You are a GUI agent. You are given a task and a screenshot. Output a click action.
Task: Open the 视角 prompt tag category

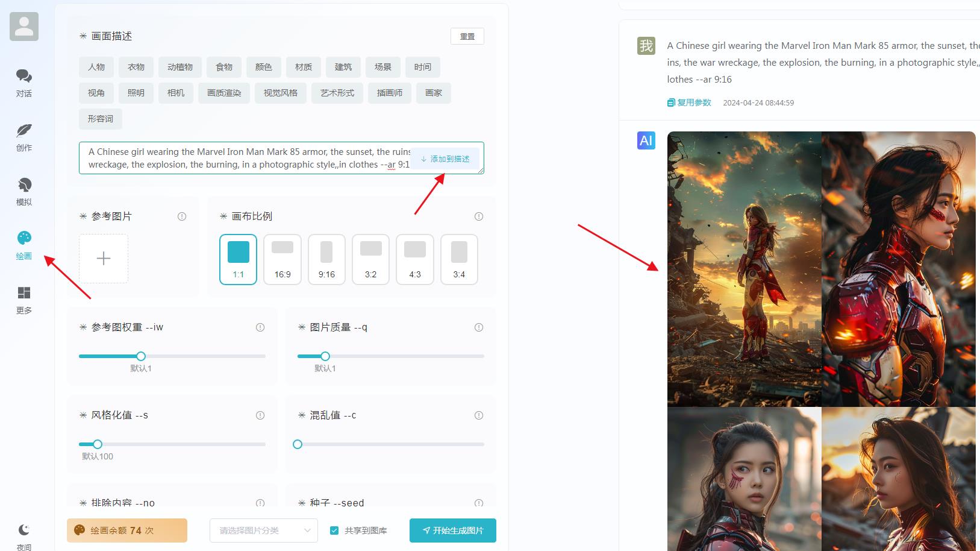96,93
